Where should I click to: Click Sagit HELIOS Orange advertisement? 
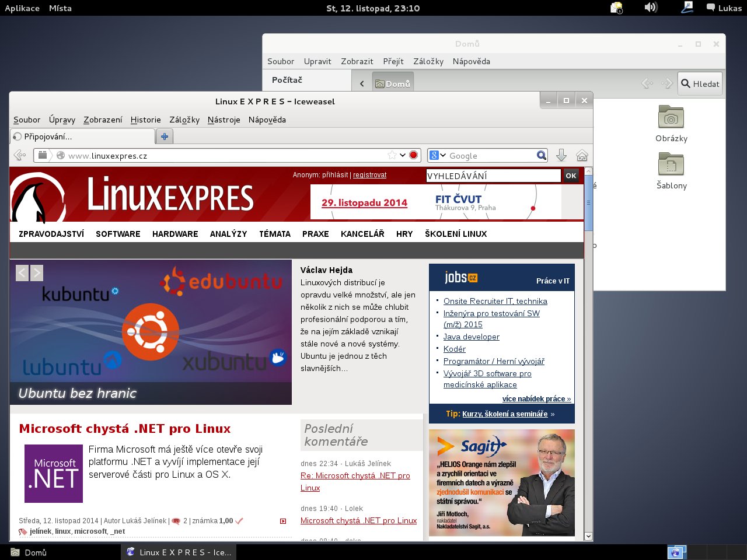click(502, 483)
